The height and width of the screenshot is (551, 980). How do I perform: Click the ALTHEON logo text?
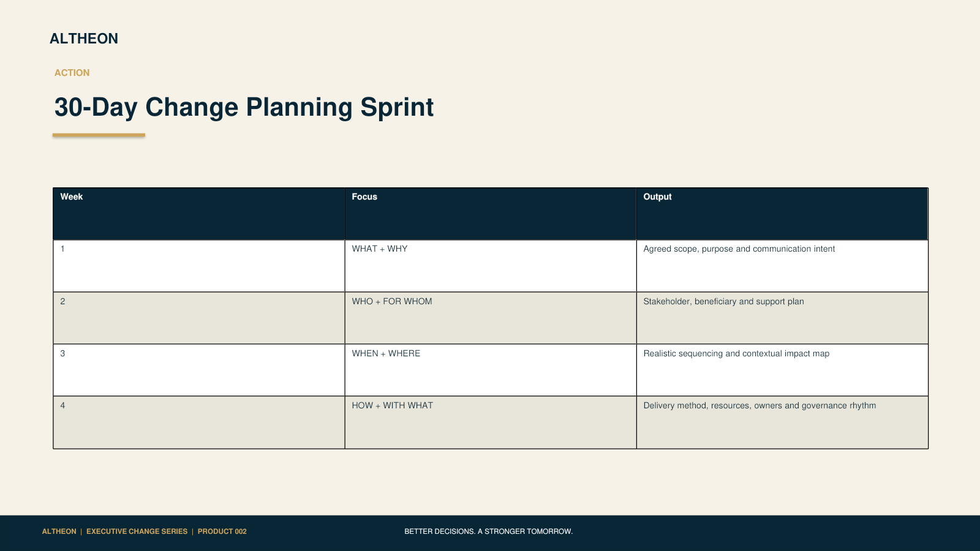(84, 39)
